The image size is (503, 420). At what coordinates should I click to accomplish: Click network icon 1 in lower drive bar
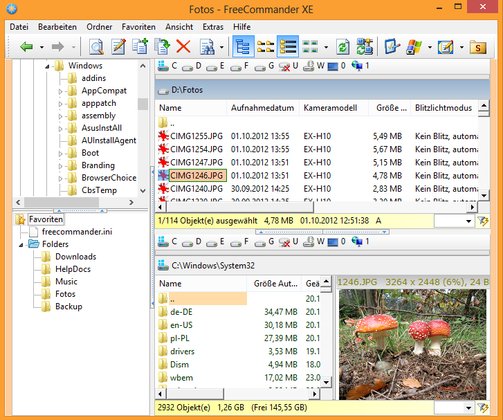tap(361, 241)
